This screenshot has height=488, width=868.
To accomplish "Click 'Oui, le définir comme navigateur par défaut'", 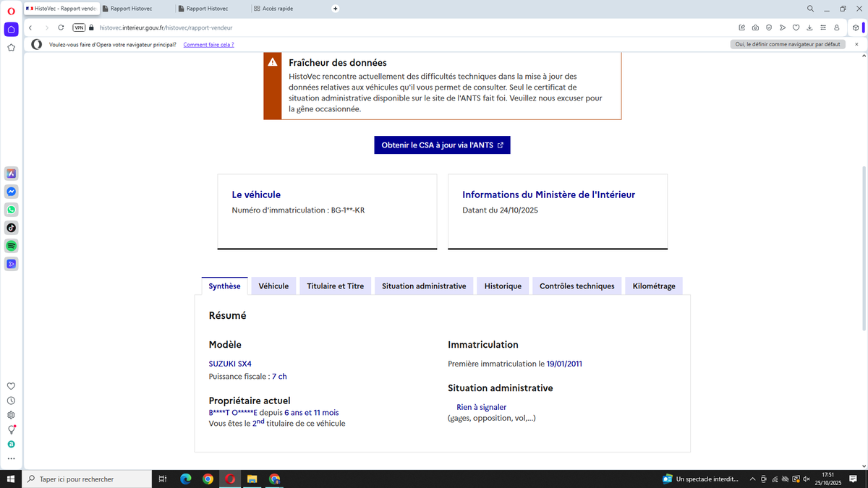I will 788,44.
